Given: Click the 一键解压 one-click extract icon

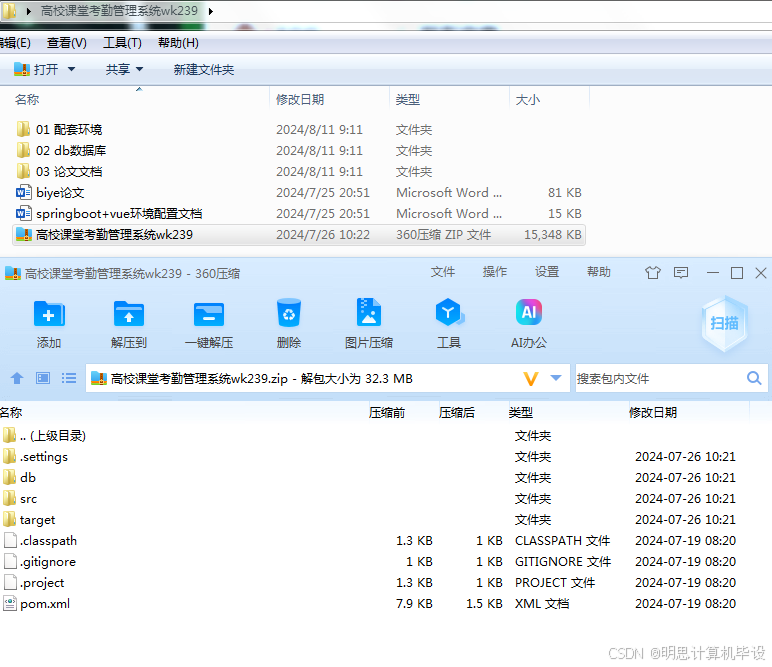Looking at the screenshot, I should click(209, 314).
